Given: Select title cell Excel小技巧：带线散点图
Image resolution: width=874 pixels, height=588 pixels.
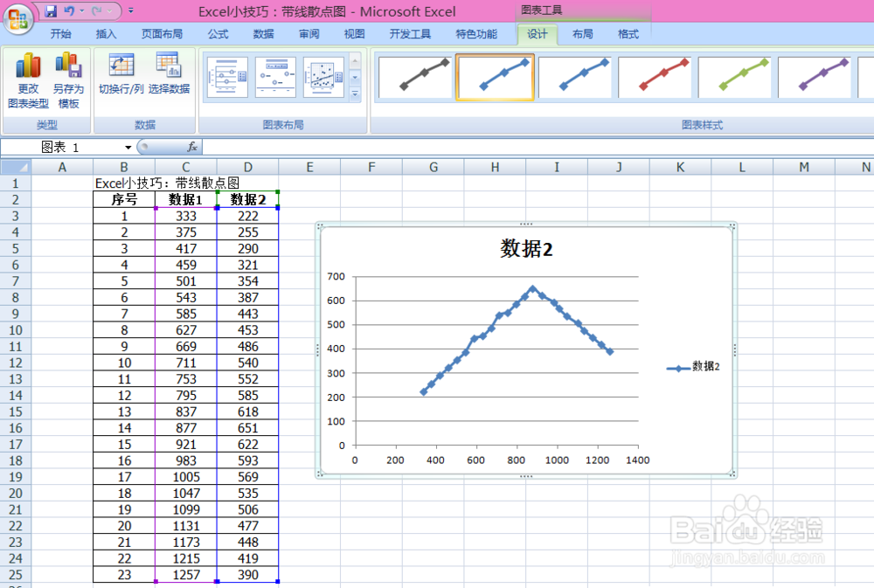Looking at the screenshot, I should [167, 183].
